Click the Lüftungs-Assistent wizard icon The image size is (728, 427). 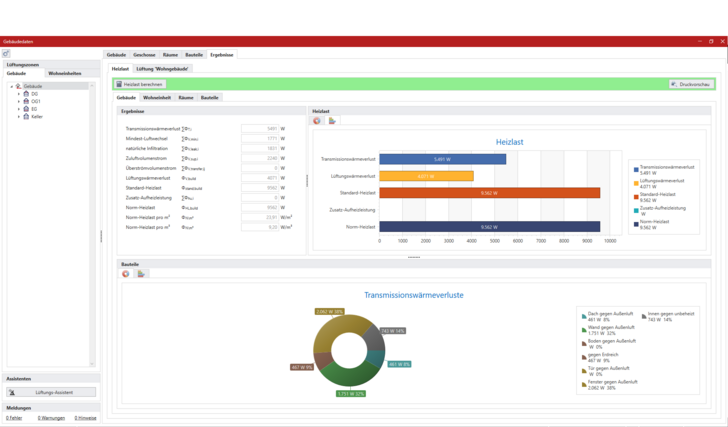pyautogui.click(x=12, y=393)
